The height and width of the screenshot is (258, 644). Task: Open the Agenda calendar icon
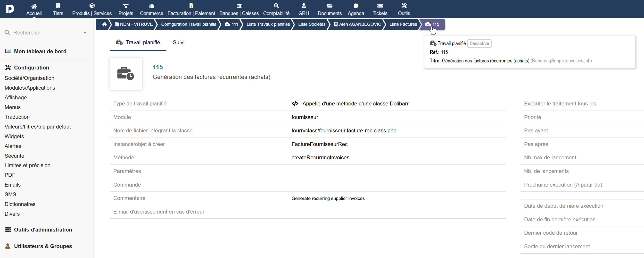tap(356, 6)
